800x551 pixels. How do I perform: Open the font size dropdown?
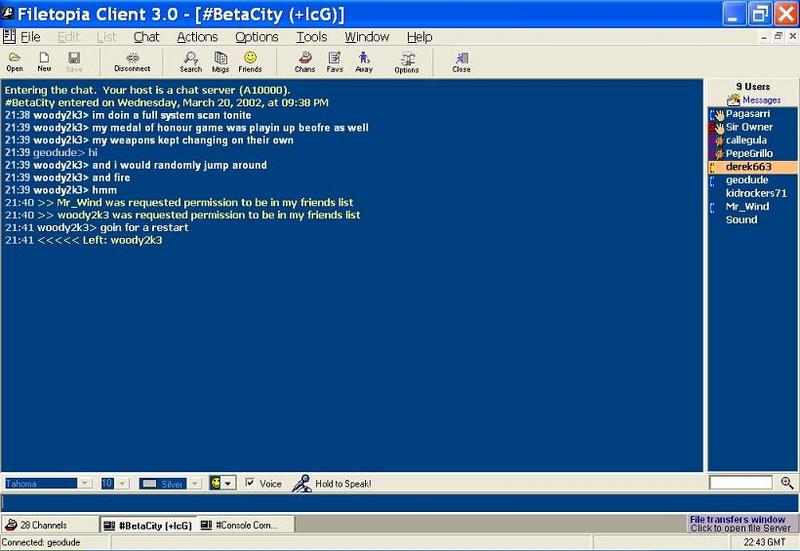click(125, 484)
